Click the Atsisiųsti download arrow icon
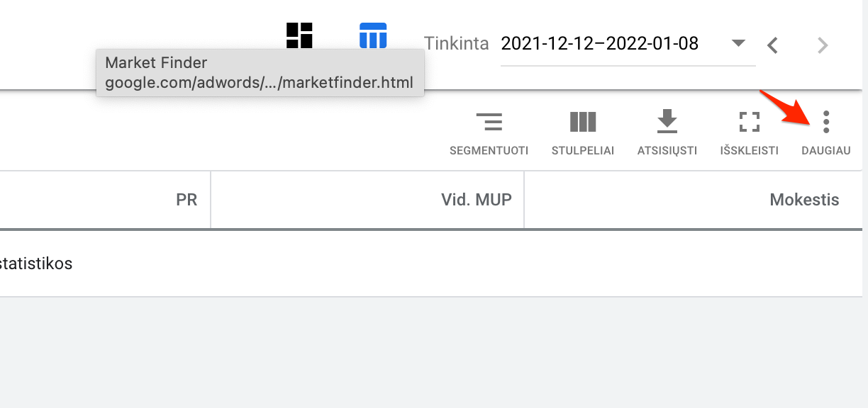 pos(667,122)
